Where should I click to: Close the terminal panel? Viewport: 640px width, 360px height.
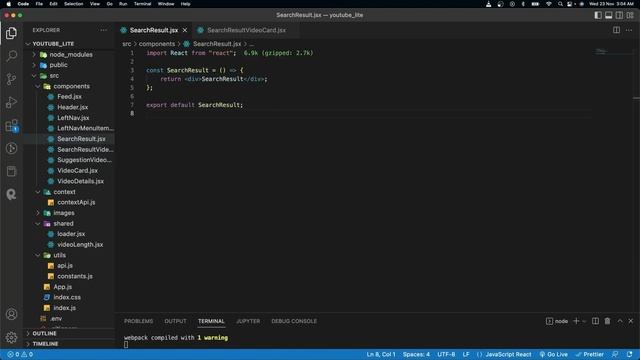click(x=631, y=321)
